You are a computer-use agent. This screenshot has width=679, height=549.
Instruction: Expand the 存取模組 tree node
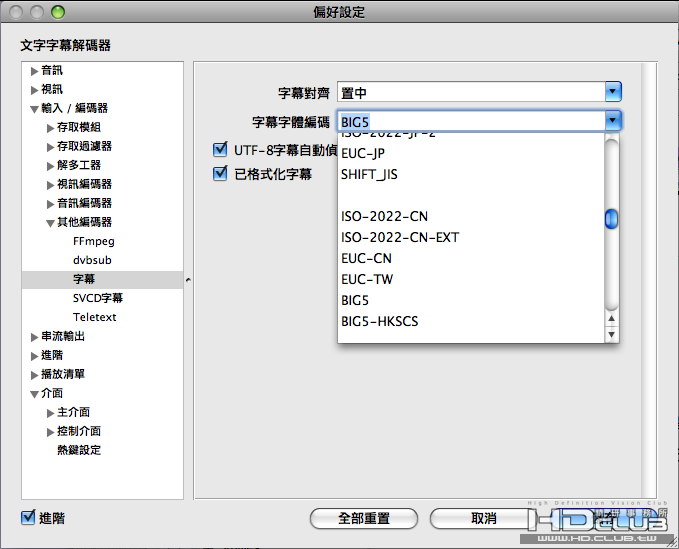51,128
